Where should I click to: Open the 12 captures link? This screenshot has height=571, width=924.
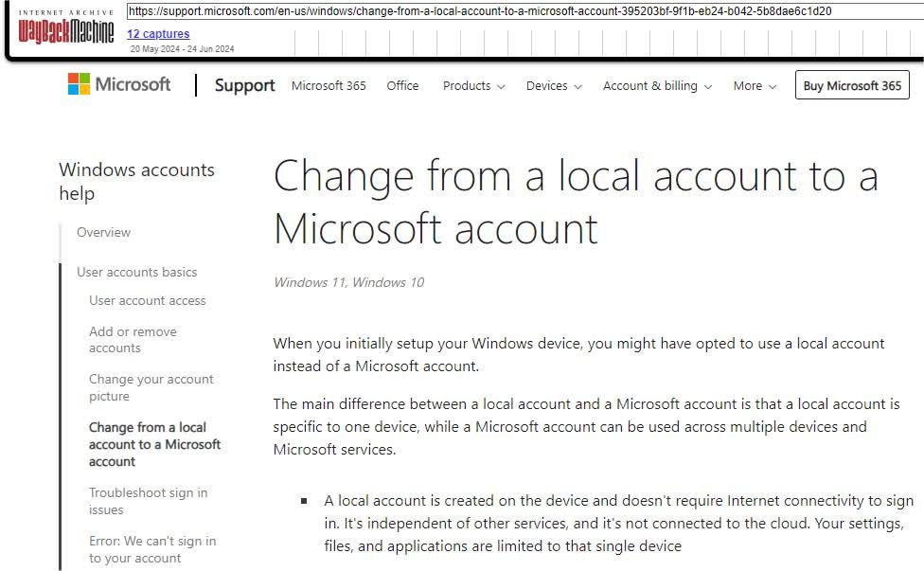[158, 34]
